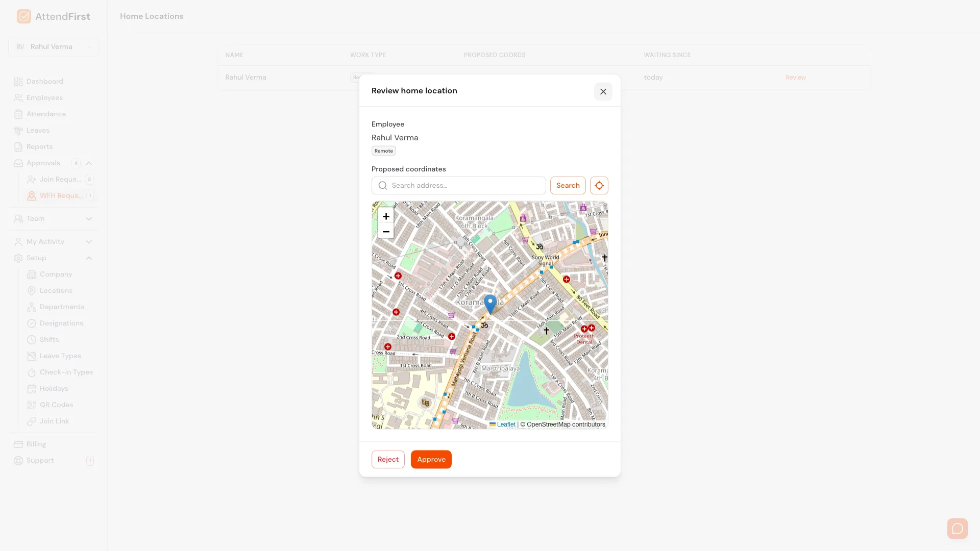
Task: Click the Billing card icon
Action: point(18,444)
